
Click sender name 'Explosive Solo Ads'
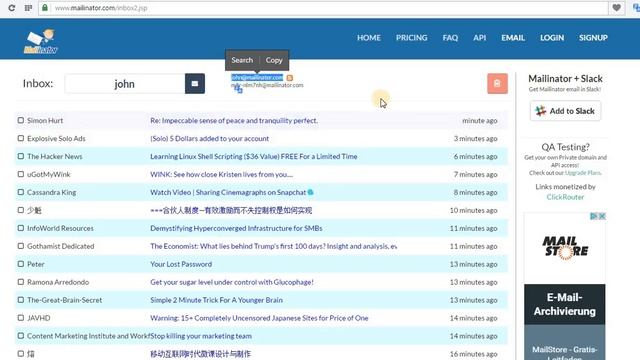pos(56,138)
